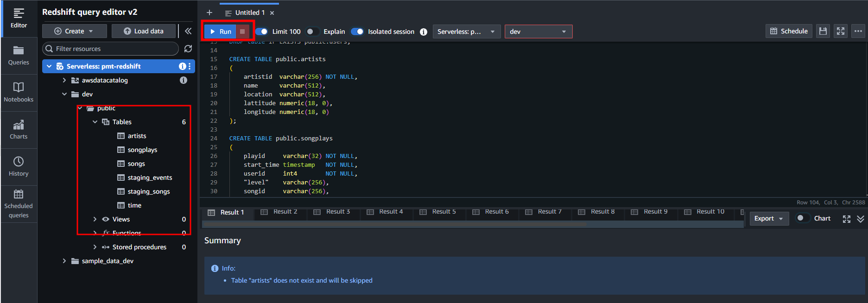Collapse the Serverless pmt-redshift node
Viewport: 868px width, 303px height.
pyautogui.click(x=49, y=66)
